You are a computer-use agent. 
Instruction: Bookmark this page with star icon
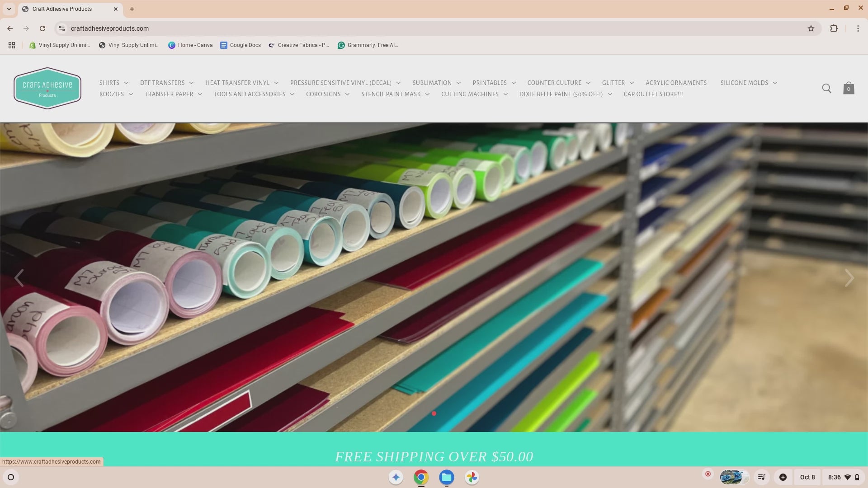(x=811, y=28)
